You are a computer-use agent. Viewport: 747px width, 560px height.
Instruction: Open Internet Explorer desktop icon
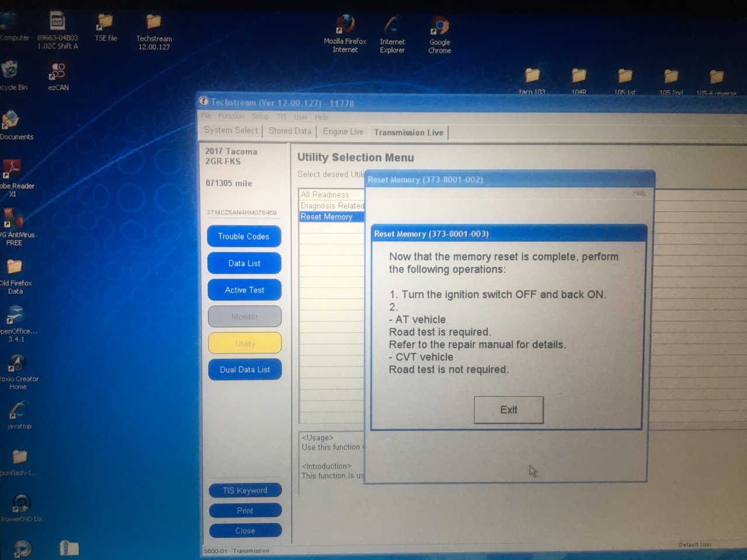pos(392,34)
